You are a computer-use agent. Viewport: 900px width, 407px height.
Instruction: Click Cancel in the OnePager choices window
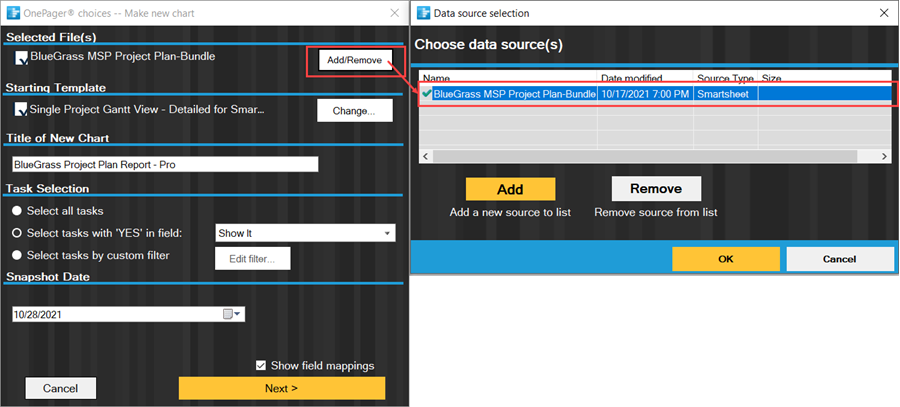tap(60, 388)
